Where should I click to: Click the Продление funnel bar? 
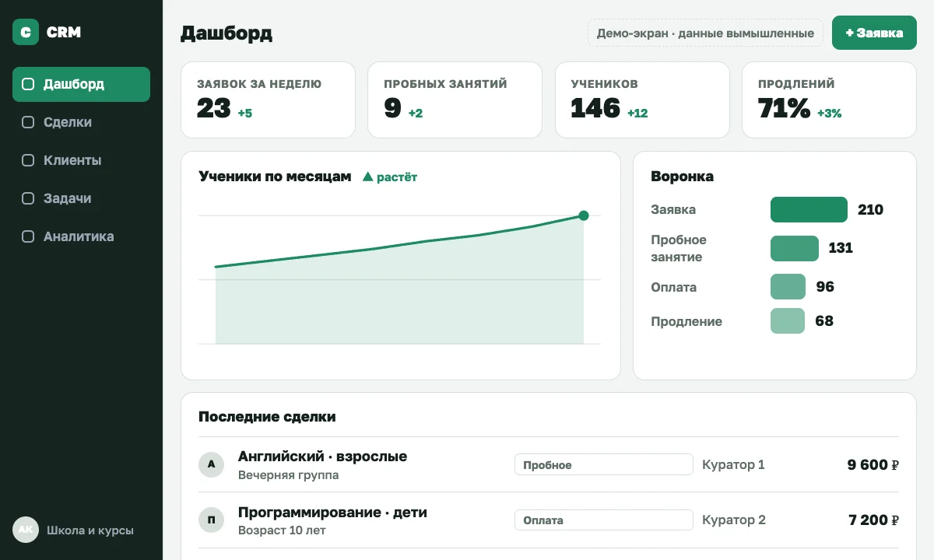click(x=788, y=321)
